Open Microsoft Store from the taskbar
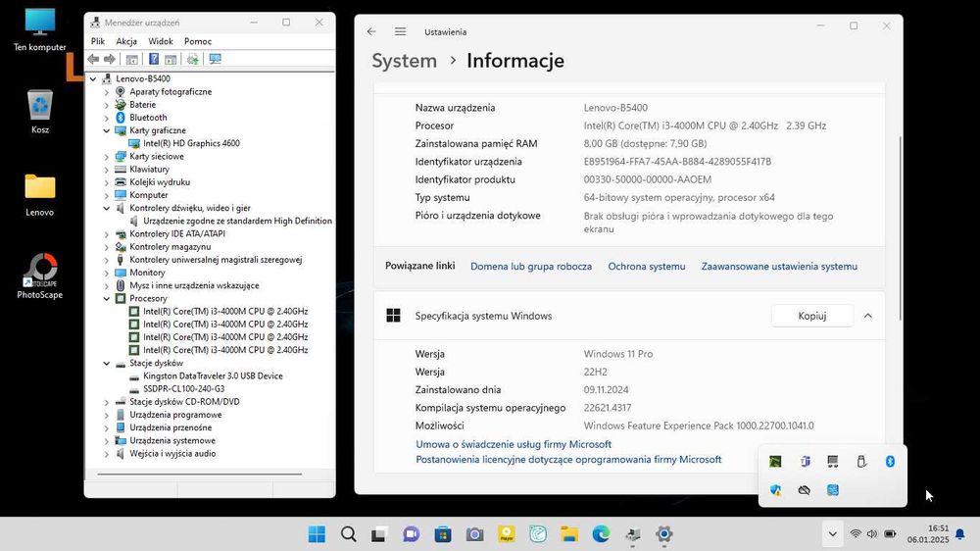The height and width of the screenshot is (551, 980). [x=443, y=534]
